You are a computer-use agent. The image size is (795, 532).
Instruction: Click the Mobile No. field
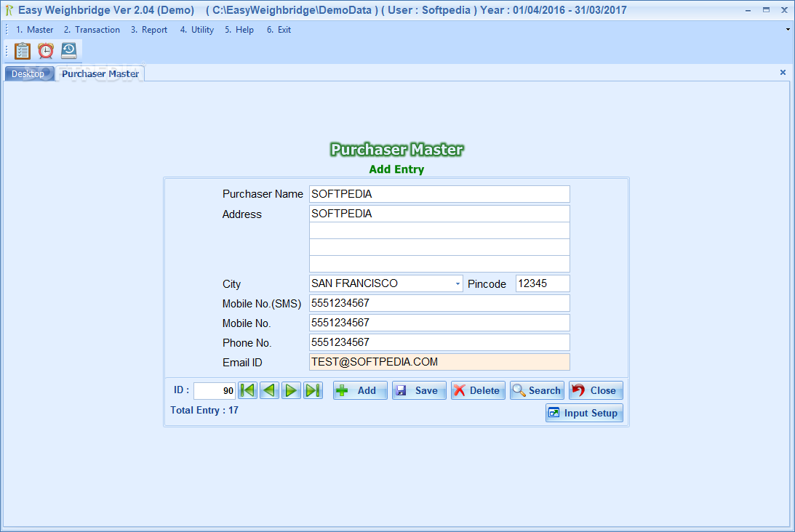coord(439,323)
